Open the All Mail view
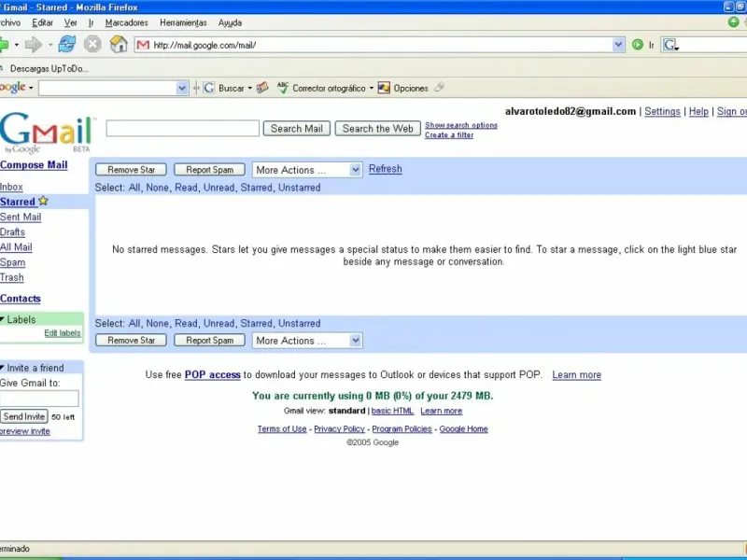This screenshot has width=747, height=560. tap(16, 247)
